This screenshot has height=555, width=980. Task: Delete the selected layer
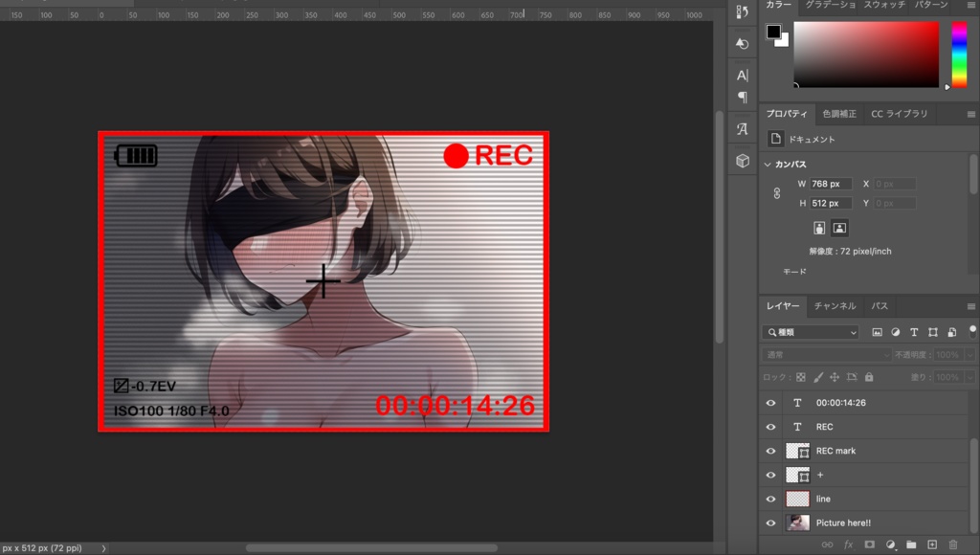[953, 544]
